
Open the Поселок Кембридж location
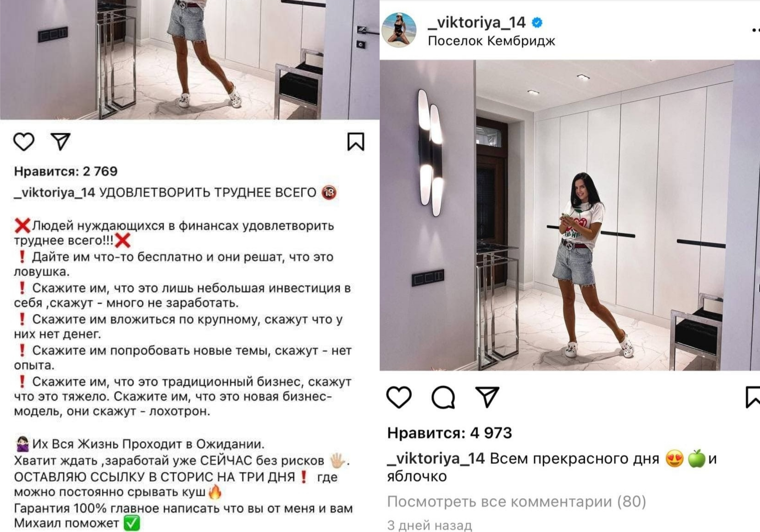[x=491, y=41]
